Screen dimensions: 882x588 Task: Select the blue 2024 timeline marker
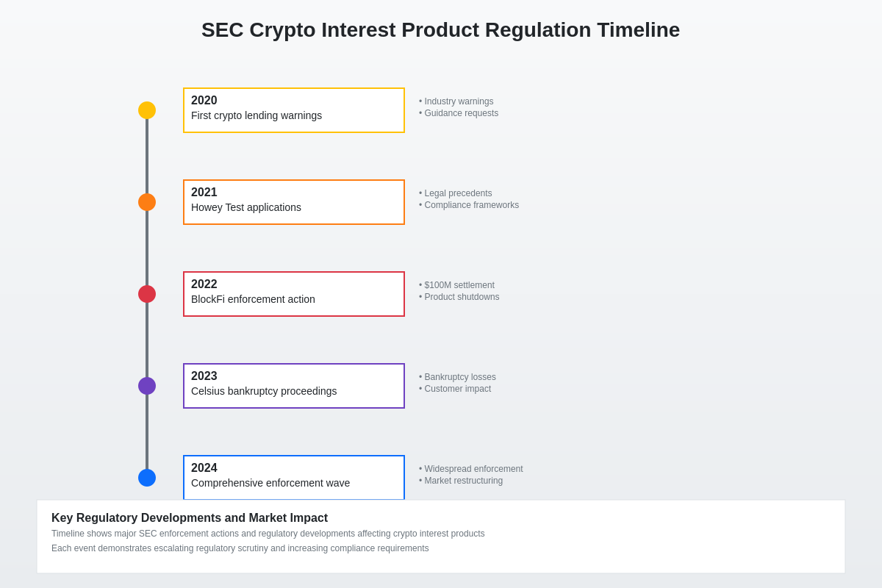[x=147, y=478]
